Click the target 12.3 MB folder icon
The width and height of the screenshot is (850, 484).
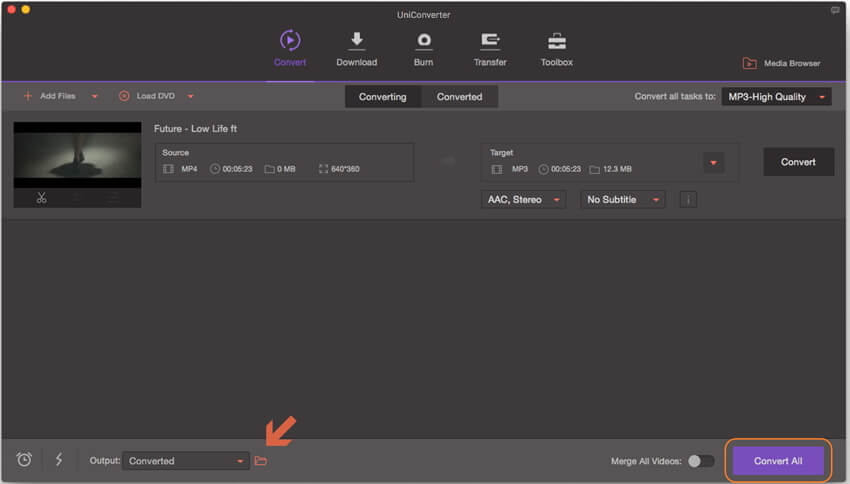(x=595, y=170)
